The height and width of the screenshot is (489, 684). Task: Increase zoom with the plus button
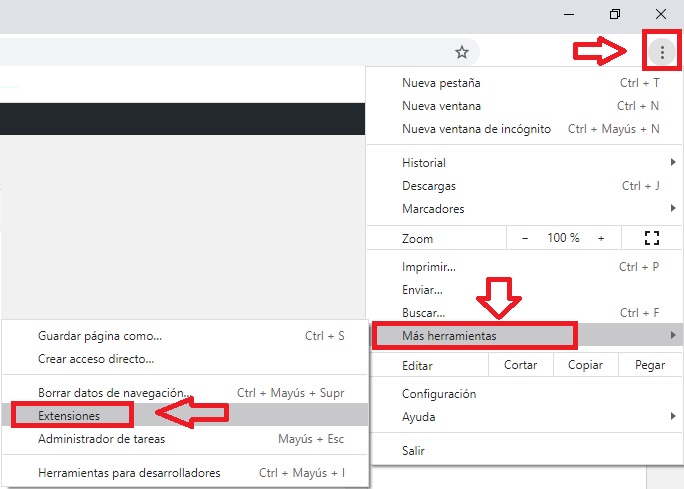tap(601, 238)
